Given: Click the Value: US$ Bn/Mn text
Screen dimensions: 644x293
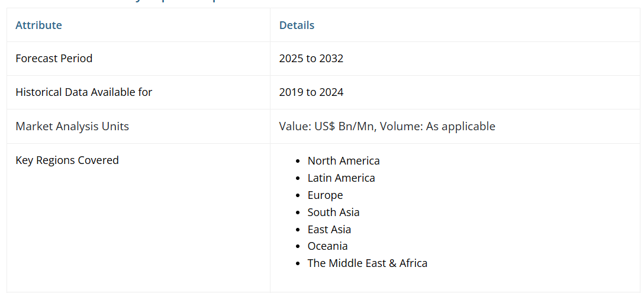Looking at the screenshot, I should click(x=327, y=126).
